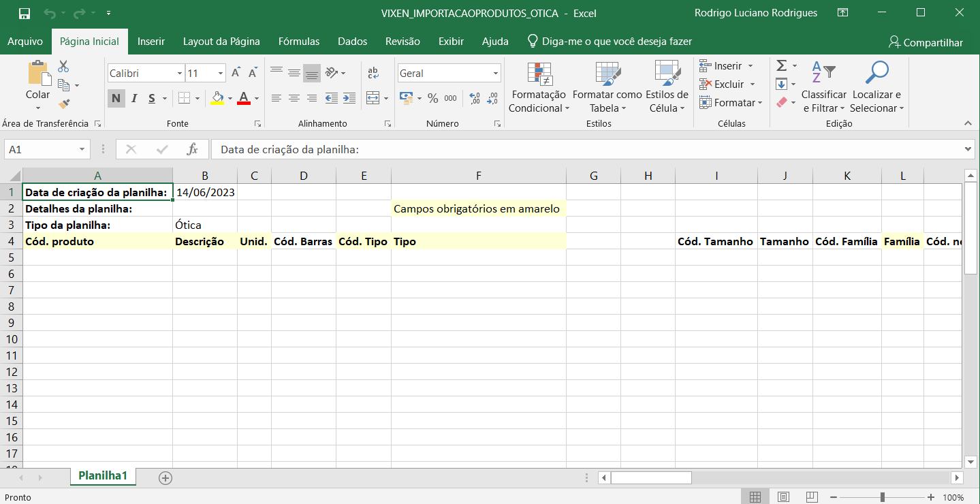Expand the Geral number format dropdown

click(x=495, y=74)
